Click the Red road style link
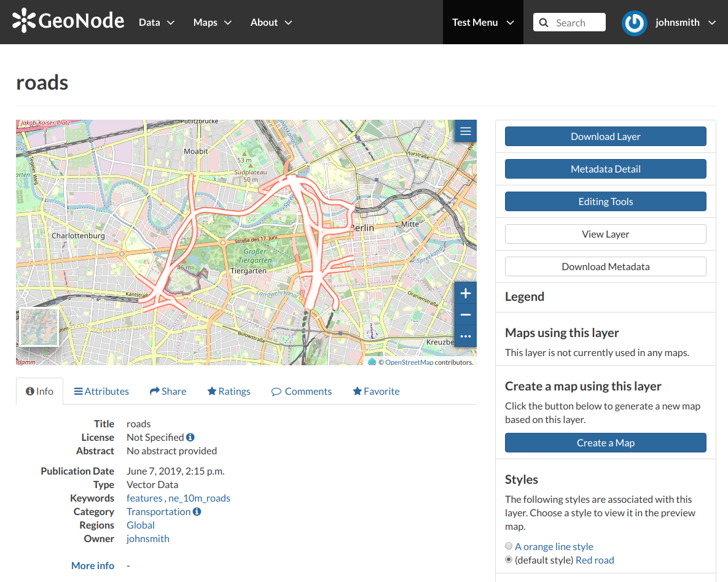Screen dimensions: 728x582 point(595,560)
